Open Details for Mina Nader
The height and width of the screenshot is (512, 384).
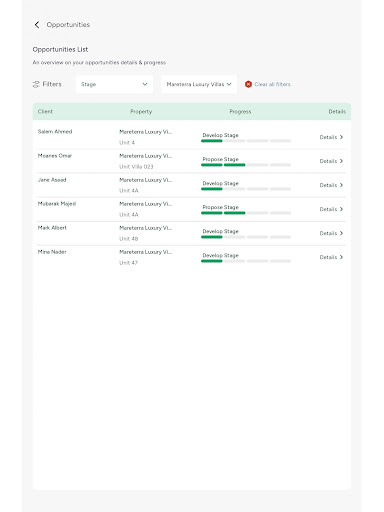(x=331, y=257)
